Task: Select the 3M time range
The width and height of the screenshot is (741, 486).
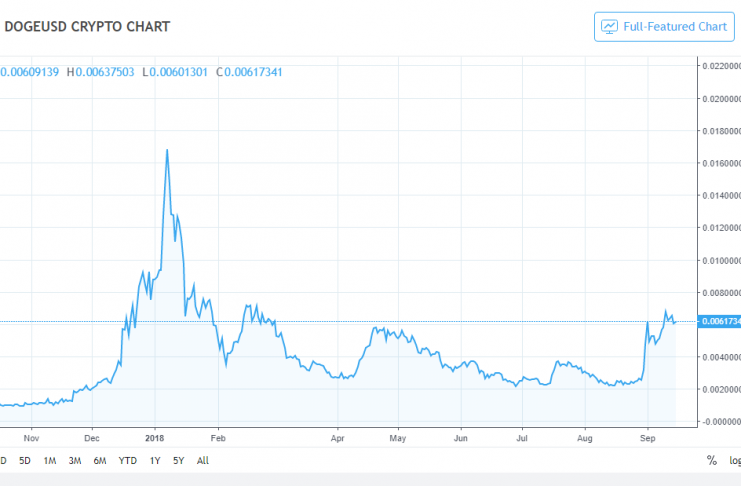Action: [75, 460]
